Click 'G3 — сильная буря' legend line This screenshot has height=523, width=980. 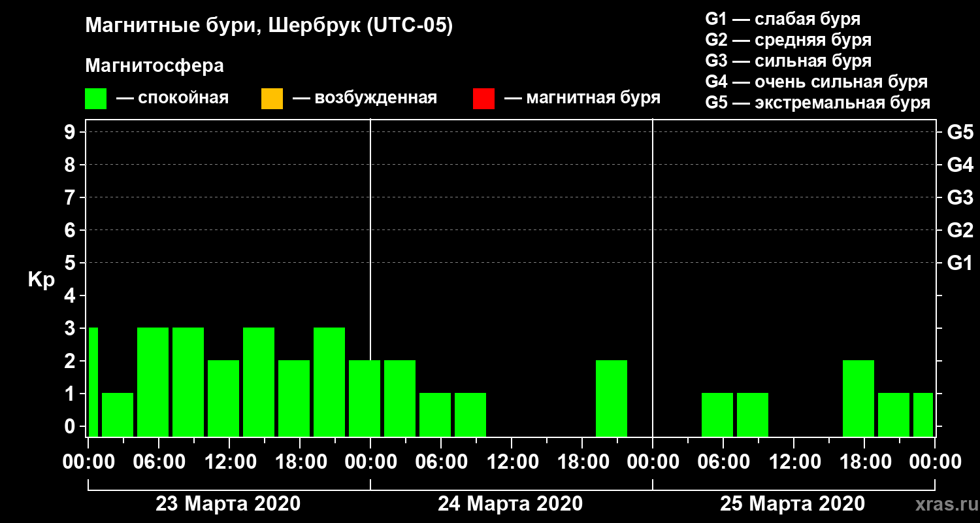coord(788,60)
